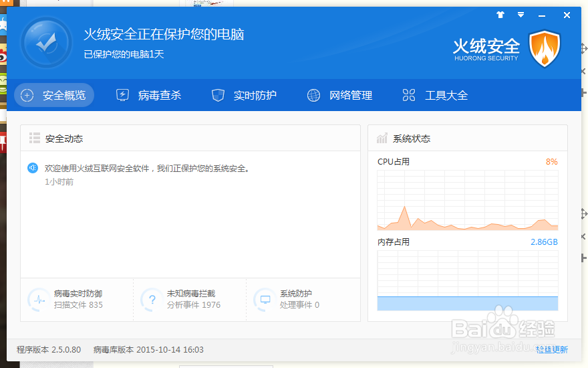Minimize the Huorong Security window
The width and height of the screenshot is (588, 368).
tap(542, 16)
